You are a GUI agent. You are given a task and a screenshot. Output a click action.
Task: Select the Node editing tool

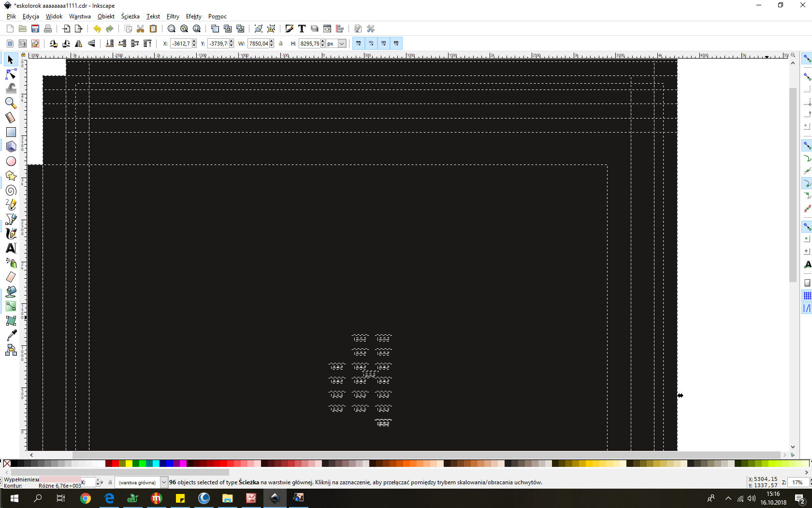(11, 74)
